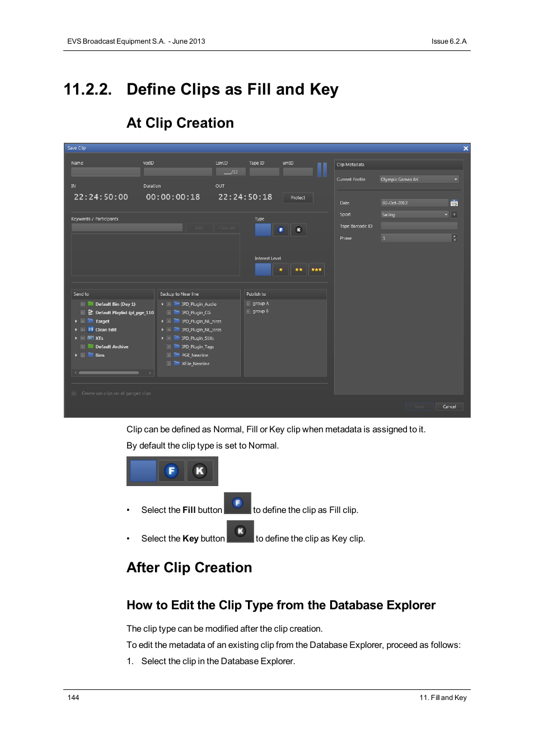Image resolution: width=534 pixels, height=756 pixels.
Task: Click the IN timecode 22:24:50:00
Action: point(101,197)
